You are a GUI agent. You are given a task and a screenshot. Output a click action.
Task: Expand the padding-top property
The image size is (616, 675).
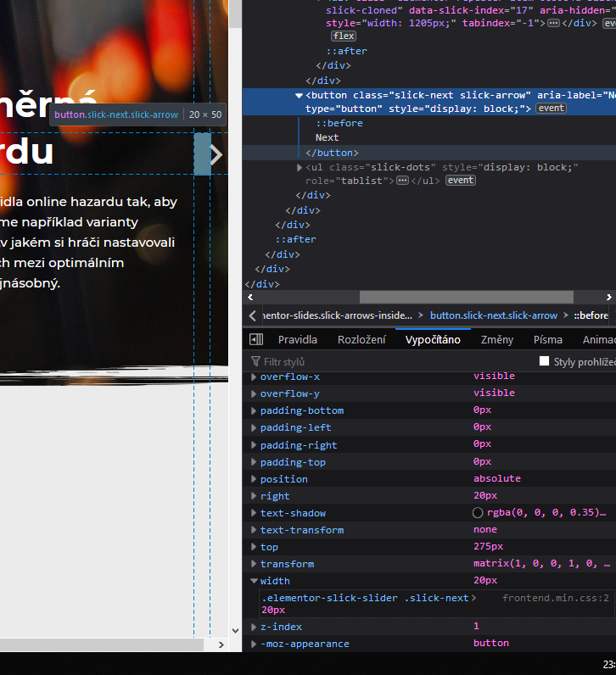pos(254,462)
